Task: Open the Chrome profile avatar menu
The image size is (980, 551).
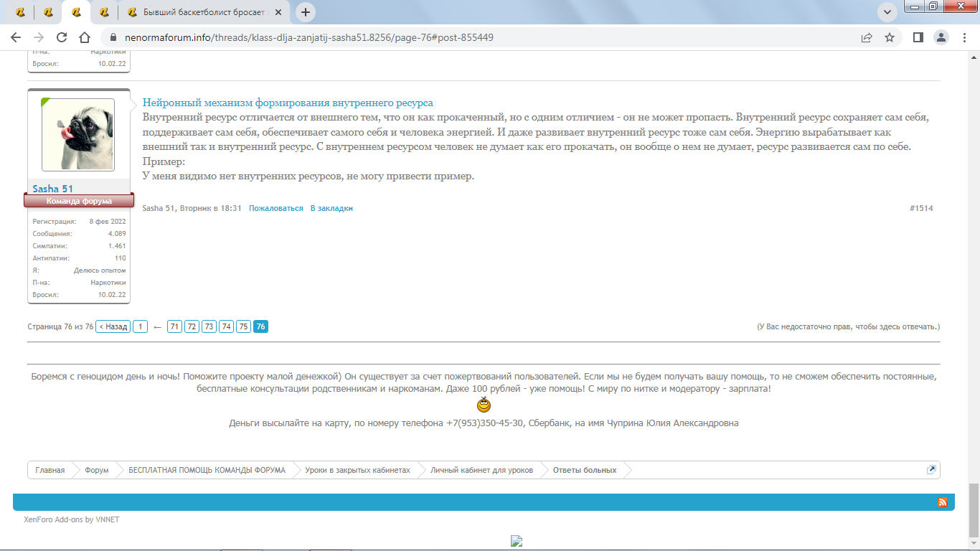Action: click(x=941, y=37)
